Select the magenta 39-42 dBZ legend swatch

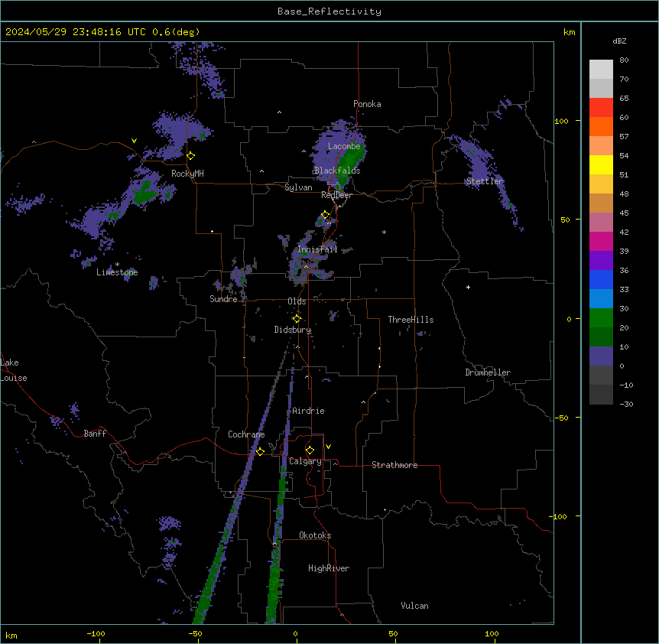601,241
